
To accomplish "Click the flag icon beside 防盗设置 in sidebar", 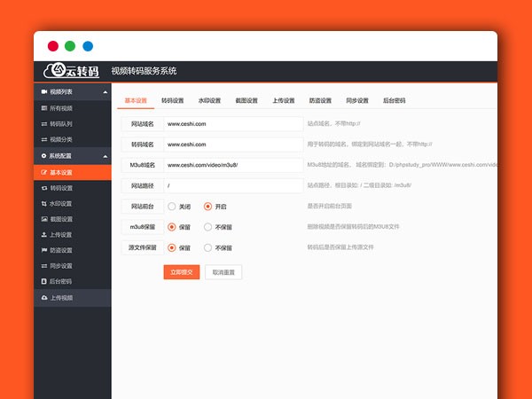I will (44, 250).
